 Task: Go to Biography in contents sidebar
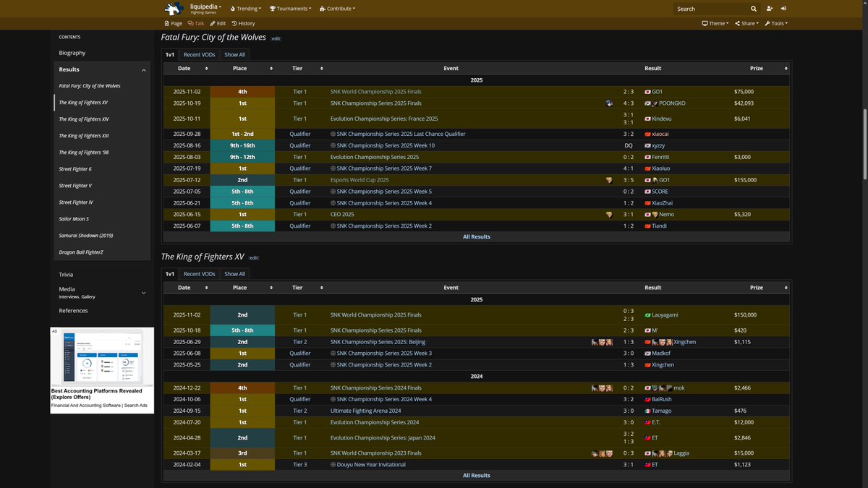point(72,53)
